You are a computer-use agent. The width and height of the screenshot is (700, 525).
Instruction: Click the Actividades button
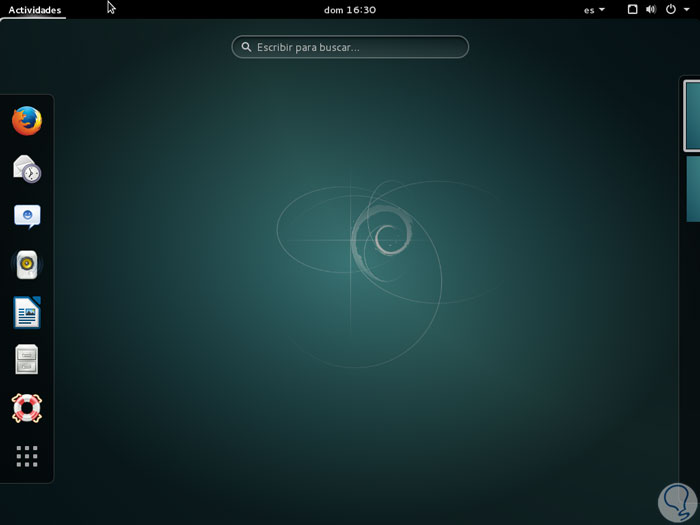click(x=34, y=10)
